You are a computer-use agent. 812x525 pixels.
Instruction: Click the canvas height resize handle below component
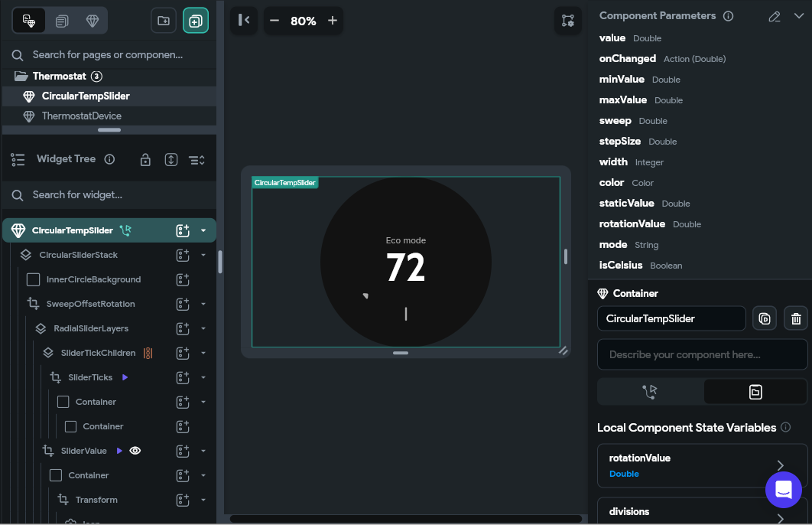coord(401,353)
